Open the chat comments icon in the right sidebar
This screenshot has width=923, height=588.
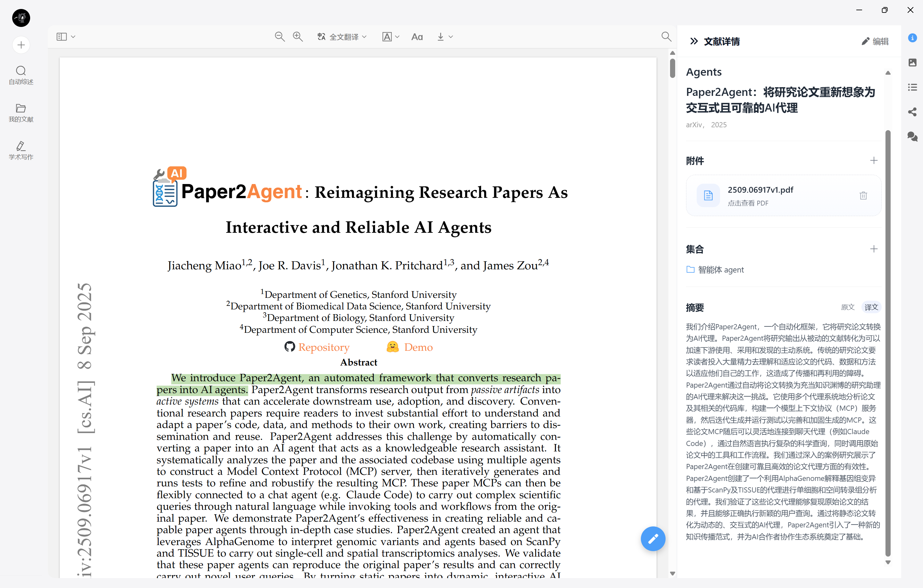point(912,137)
